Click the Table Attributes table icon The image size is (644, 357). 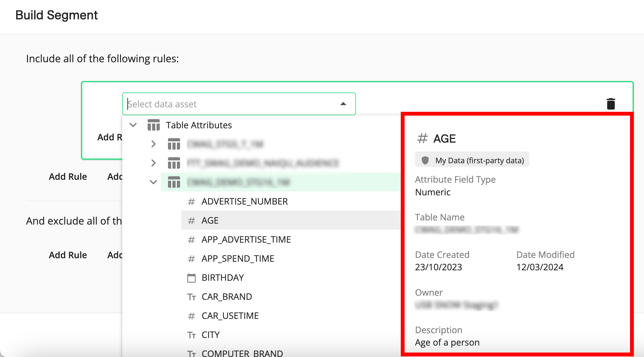pyautogui.click(x=154, y=125)
